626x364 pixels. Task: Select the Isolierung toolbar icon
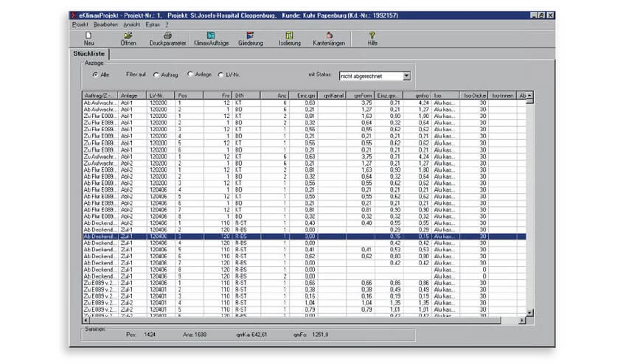coord(288,38)
